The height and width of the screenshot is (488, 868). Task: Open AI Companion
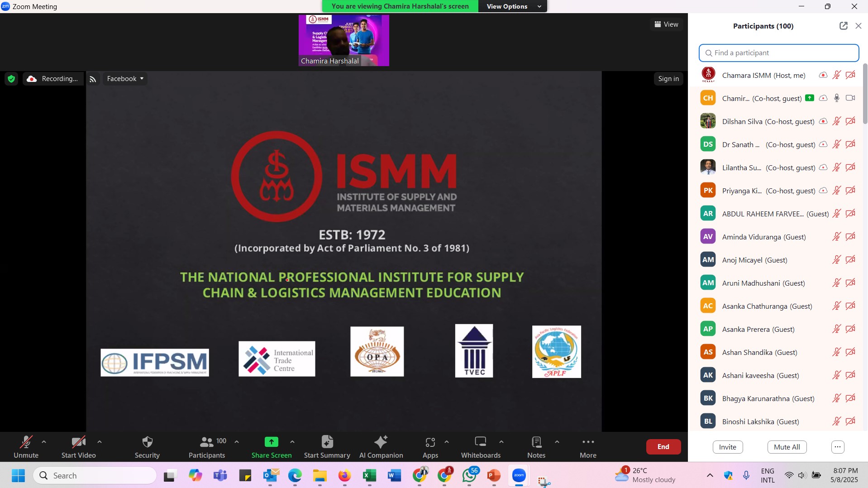pyautogui.click(x=381, y=447)
